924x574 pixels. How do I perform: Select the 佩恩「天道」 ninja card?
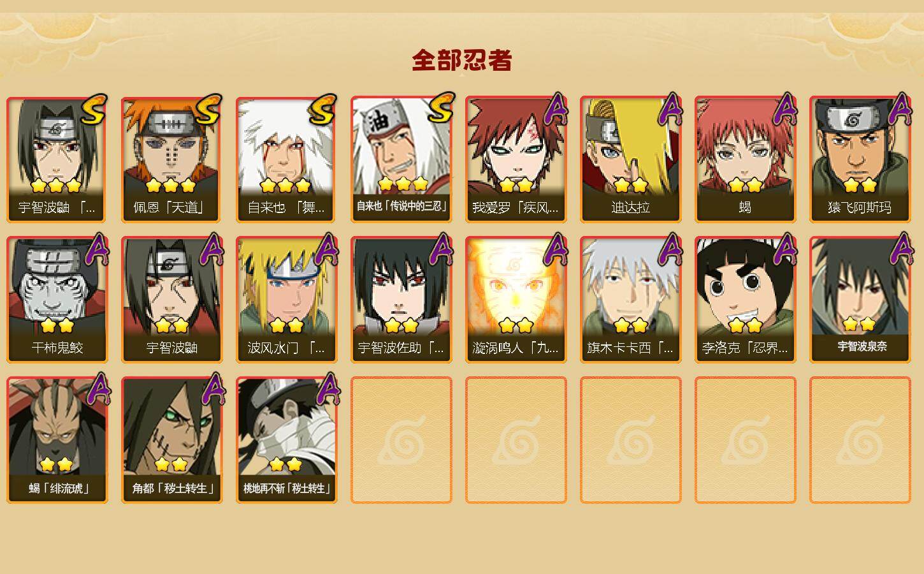tap(171, 159)
